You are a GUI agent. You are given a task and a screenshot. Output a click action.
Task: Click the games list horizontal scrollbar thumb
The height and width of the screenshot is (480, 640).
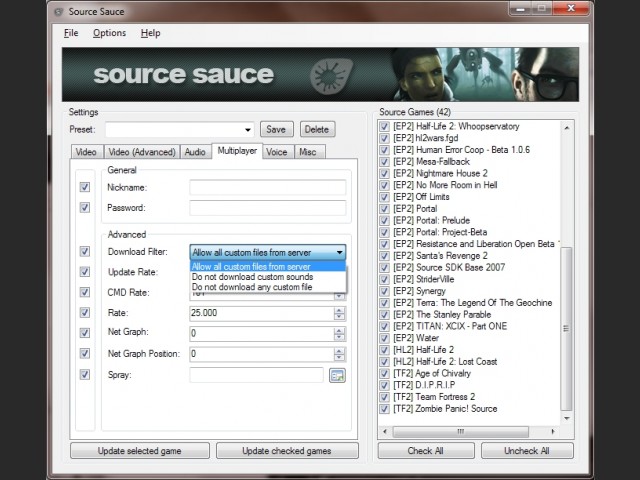pyautogui.click(x=460, y=431)
